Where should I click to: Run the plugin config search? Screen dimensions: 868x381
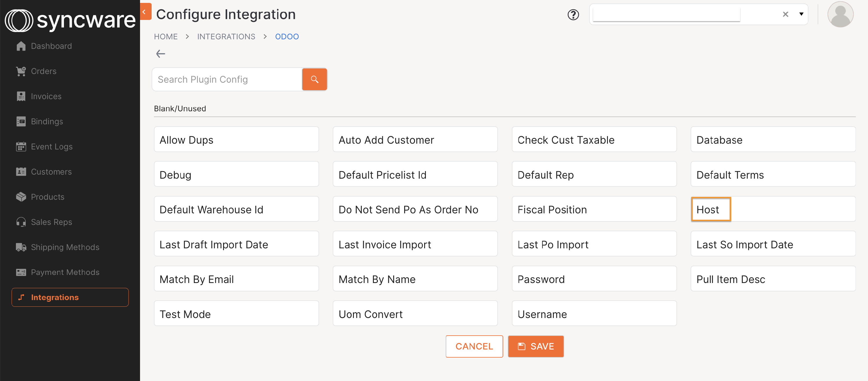[315, 79]
